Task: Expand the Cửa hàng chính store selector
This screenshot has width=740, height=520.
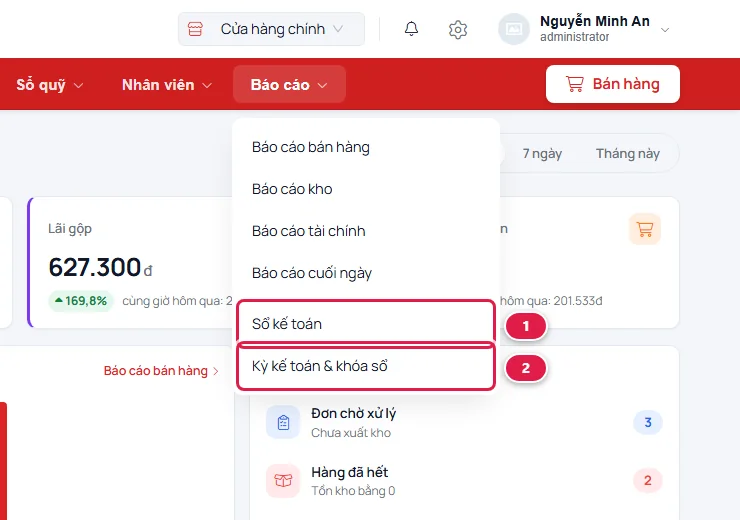Action: click(271, 29)
